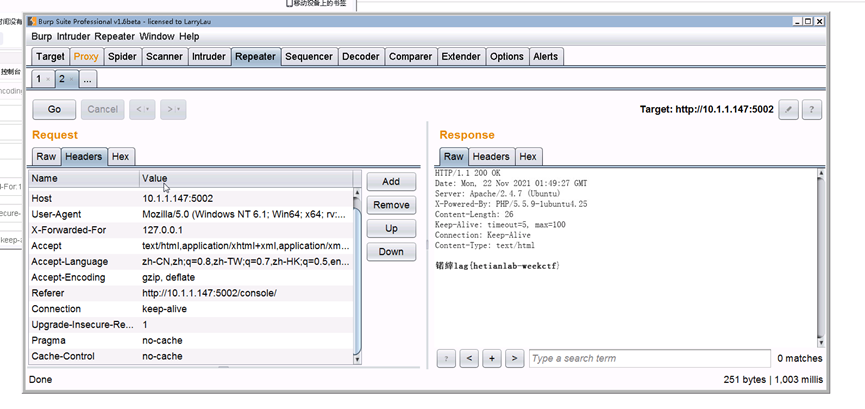This screenshot has height=409, width=865.
Task: Select the Host header row
Action: 191,198
